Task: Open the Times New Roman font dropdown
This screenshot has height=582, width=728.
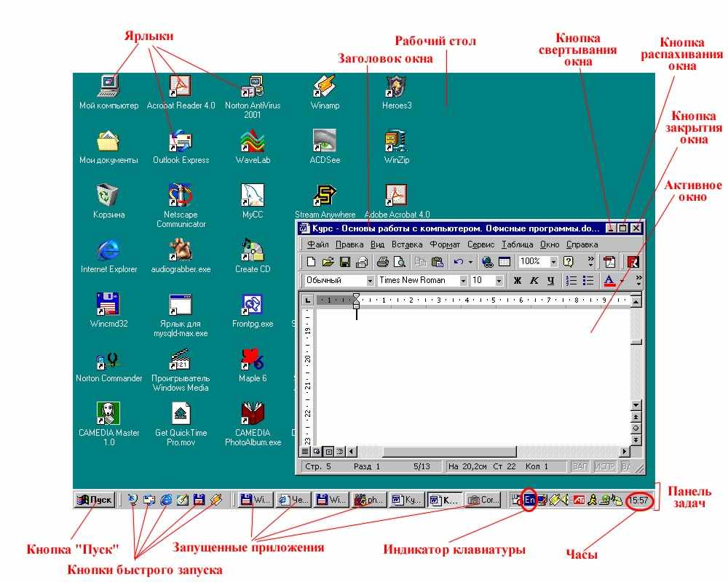Action: tap(463, 280)
